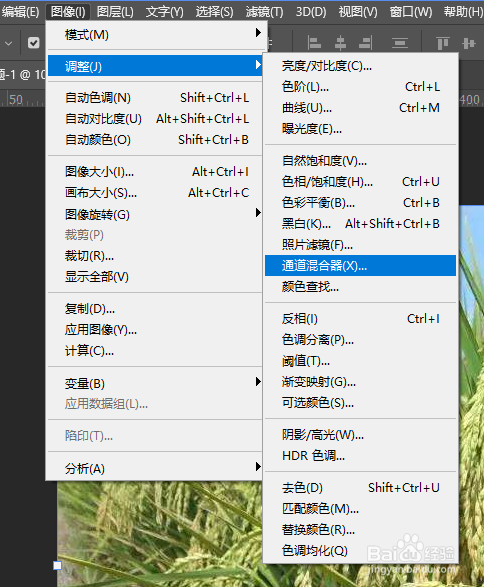The width and height of the screenshot is (484, 587).
Task: Choose 复制(D)... command
Action: (155, 309)
